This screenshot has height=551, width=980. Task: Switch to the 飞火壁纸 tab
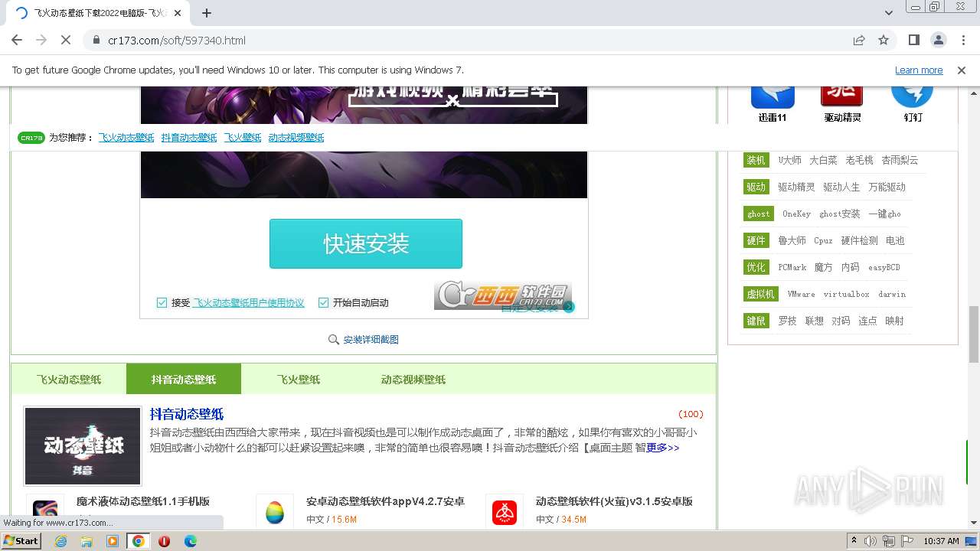pyautogui.click(x=299, y=380)
